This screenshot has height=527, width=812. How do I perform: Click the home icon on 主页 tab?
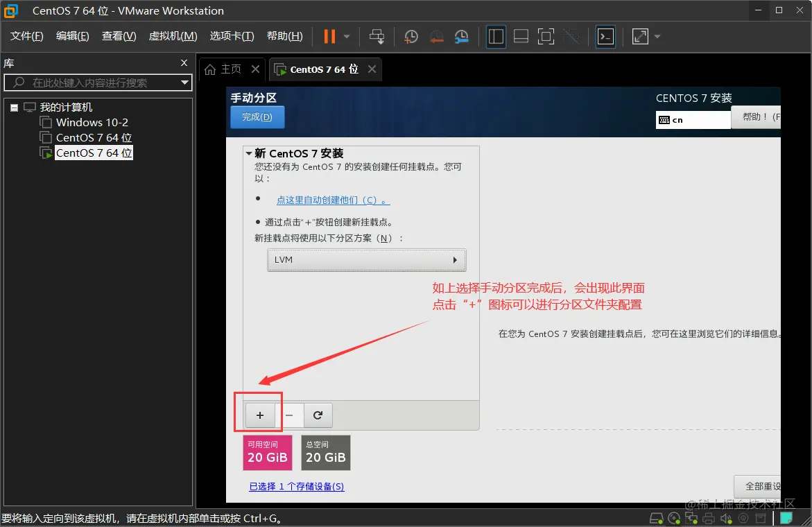pos(209,69)
